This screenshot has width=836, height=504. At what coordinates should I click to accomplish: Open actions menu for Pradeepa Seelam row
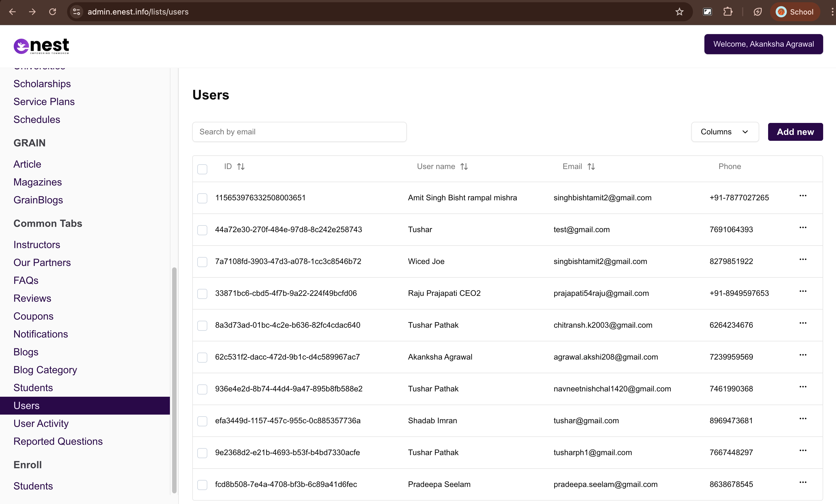802,482
